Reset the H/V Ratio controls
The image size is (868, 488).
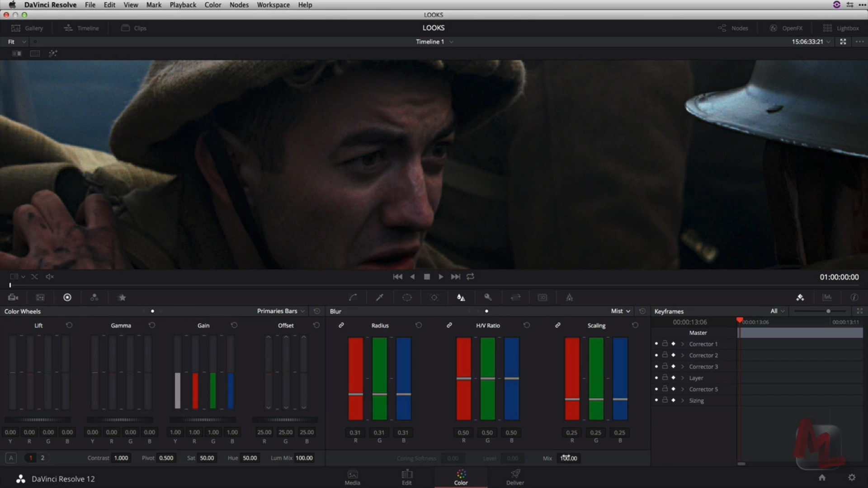click(527, 325)
